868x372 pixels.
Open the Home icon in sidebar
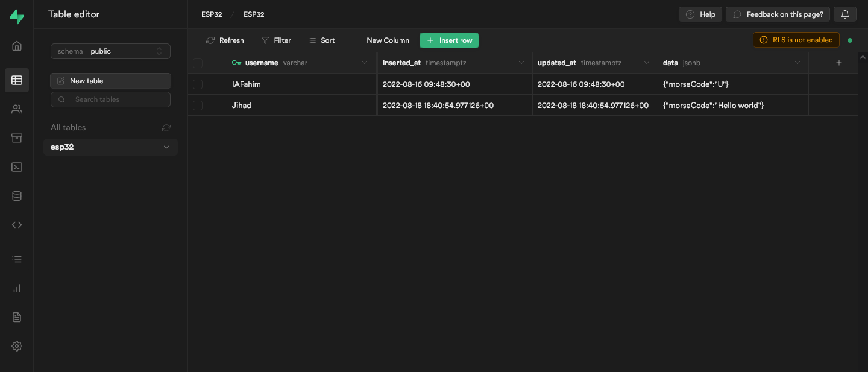[17, 46]
